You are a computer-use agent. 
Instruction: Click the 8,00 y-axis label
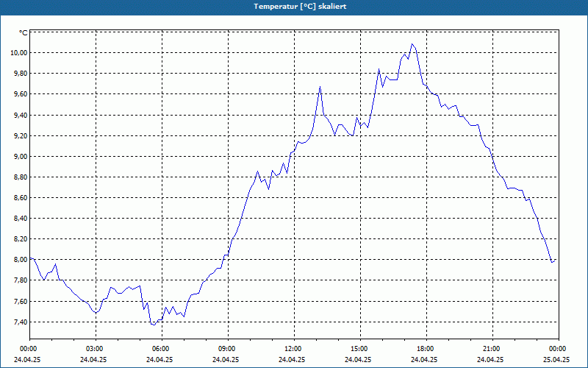21,260
